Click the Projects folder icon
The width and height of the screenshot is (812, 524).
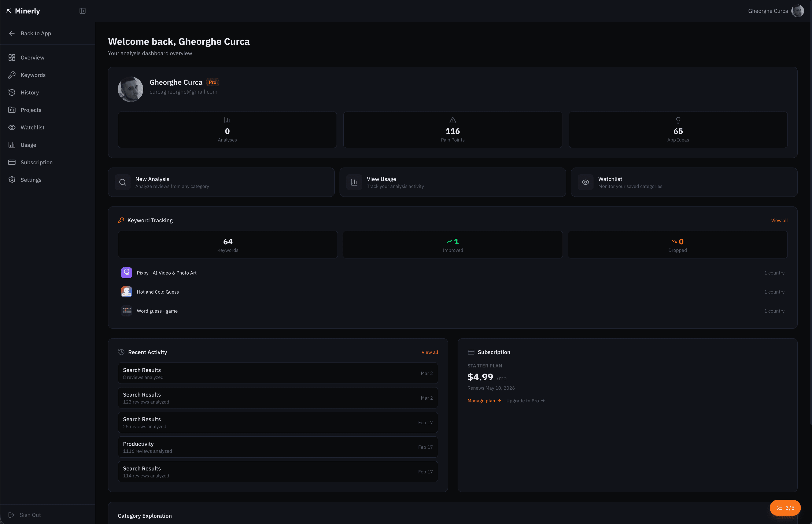(x=12, y=110)
